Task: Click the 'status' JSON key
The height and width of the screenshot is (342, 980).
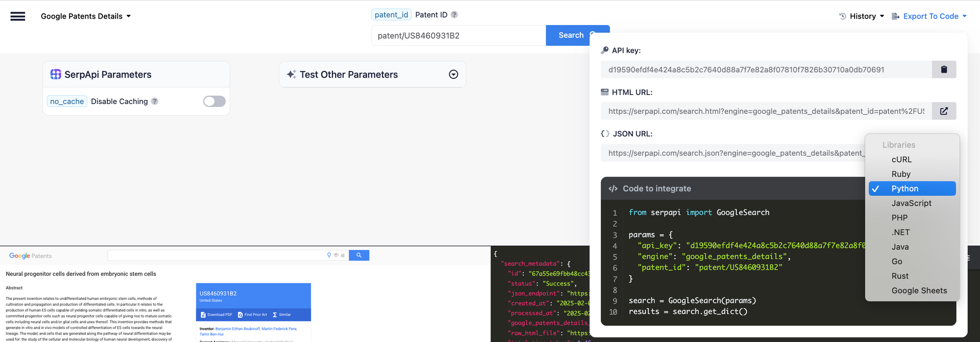Action: (x=522, y=284)
